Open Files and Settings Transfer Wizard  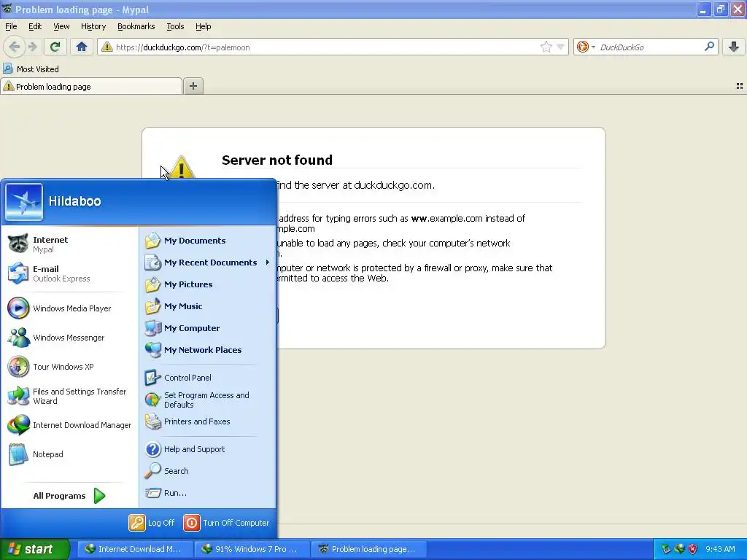[x=71, y=396]
